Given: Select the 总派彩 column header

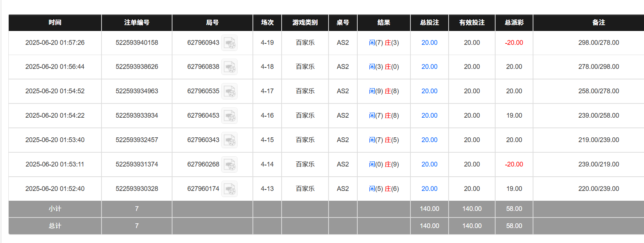Looking at the screenshot, I should (x=514, y=23).
